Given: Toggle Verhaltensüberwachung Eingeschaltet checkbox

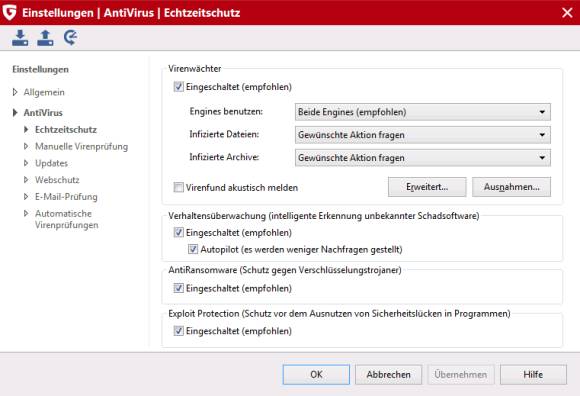Looking at the screenshot, I should [x=179, y=233].
